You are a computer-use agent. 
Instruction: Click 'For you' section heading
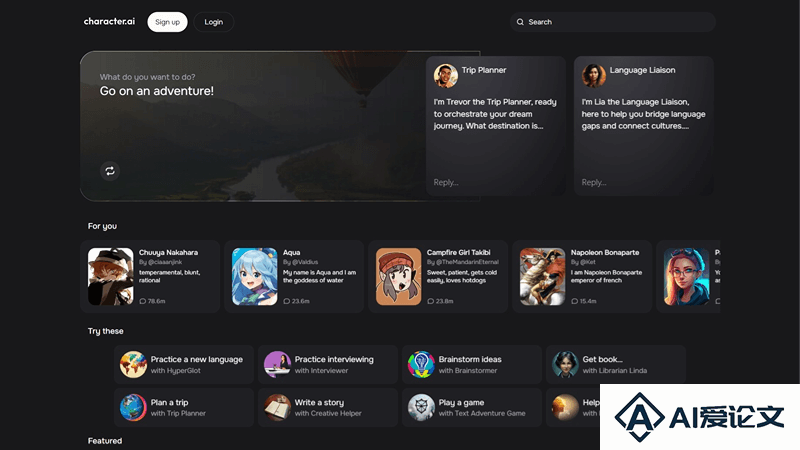point(102,226)
